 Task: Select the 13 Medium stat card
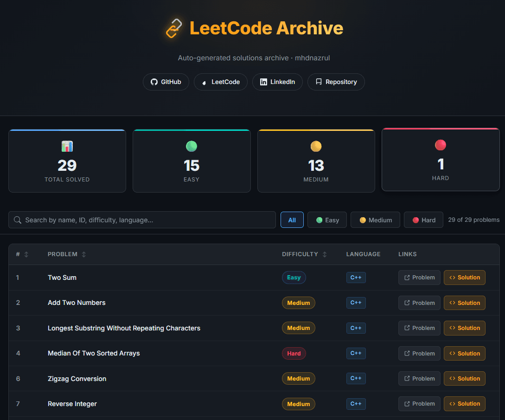tap(316, 161)
